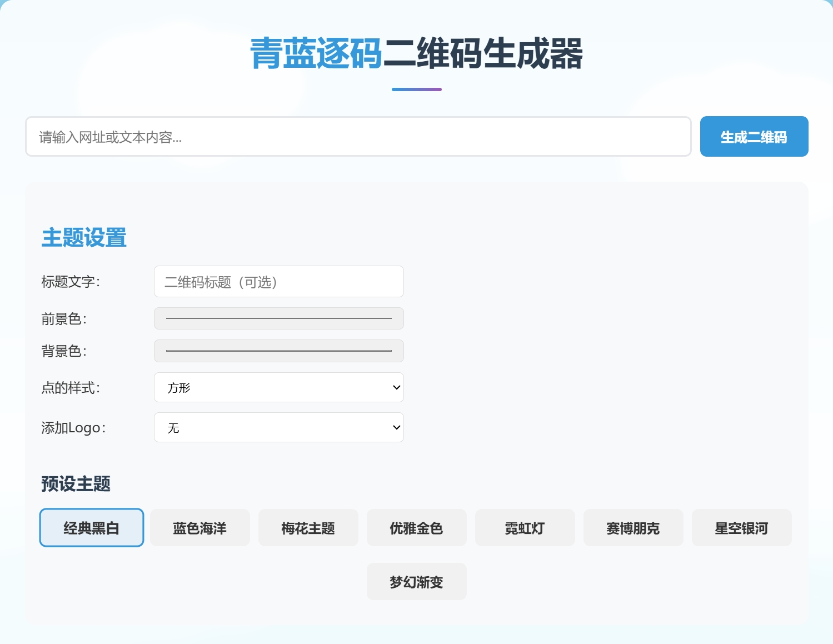Click the 青蓝逐码 title text
The width and height of the screenshot is (833, 644).
tap(315, 54)
